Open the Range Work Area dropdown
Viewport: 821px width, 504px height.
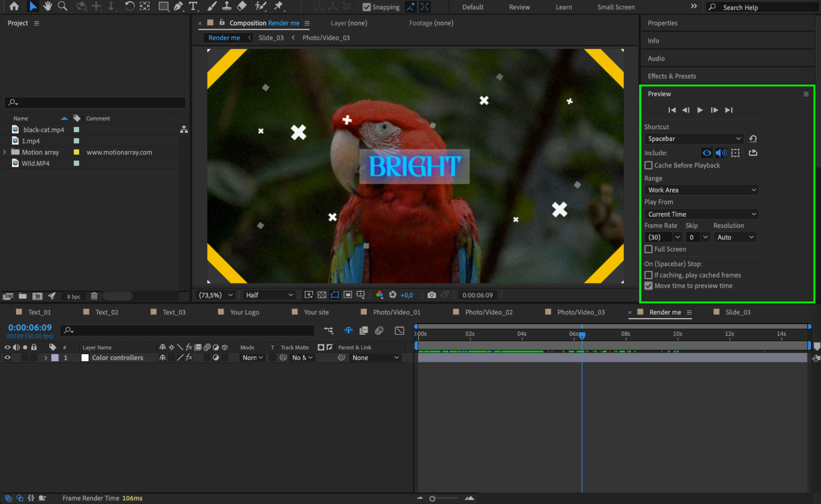pos(701,190)
